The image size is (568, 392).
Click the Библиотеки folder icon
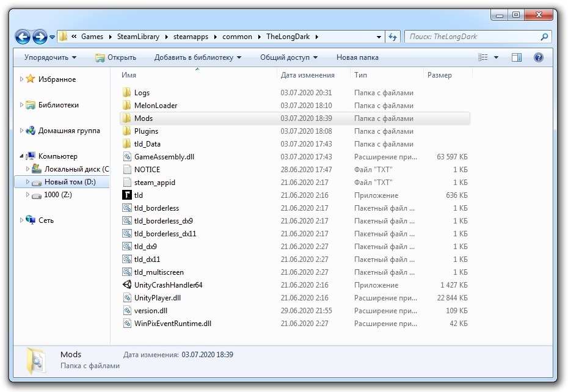pos(31,104)
